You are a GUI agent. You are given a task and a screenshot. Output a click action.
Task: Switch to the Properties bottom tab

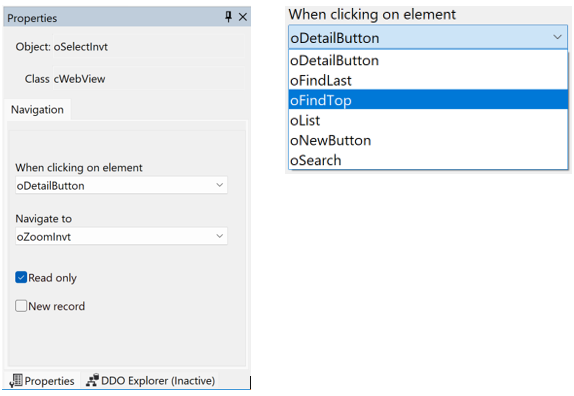tap(42, 381)
